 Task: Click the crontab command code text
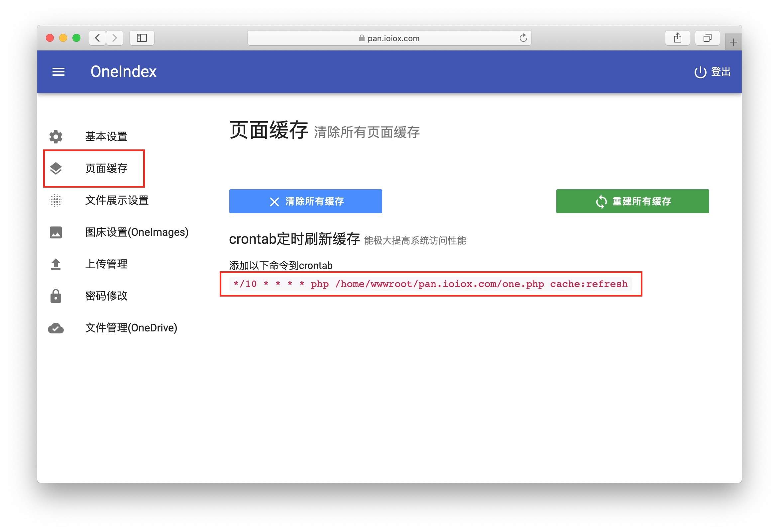click(430, 284)
